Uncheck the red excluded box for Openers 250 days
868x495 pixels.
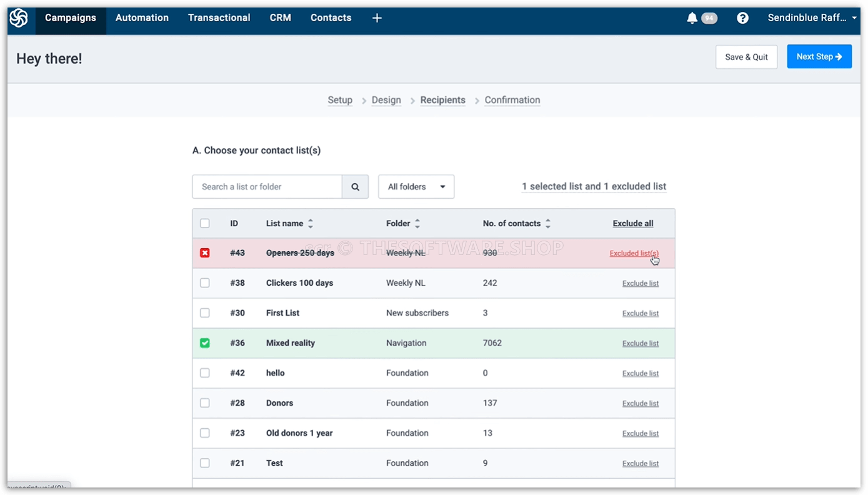(205, 253)
